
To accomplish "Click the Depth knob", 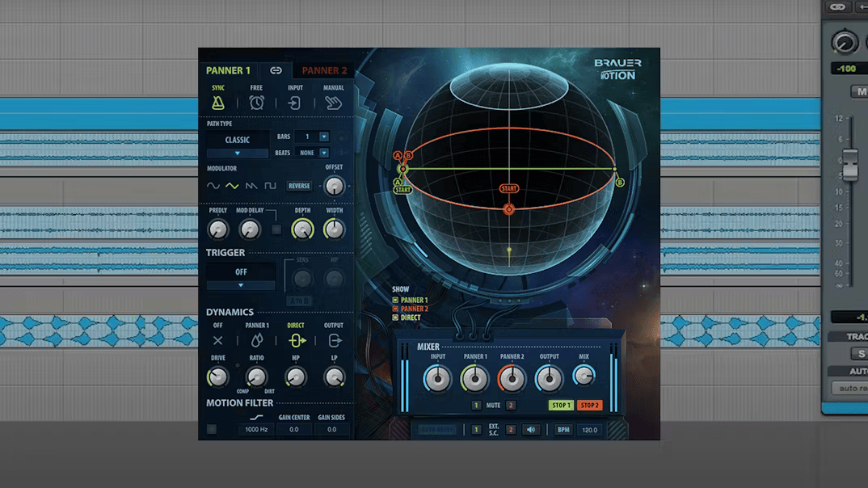I will pyautogui.click(x=303, y=229).
